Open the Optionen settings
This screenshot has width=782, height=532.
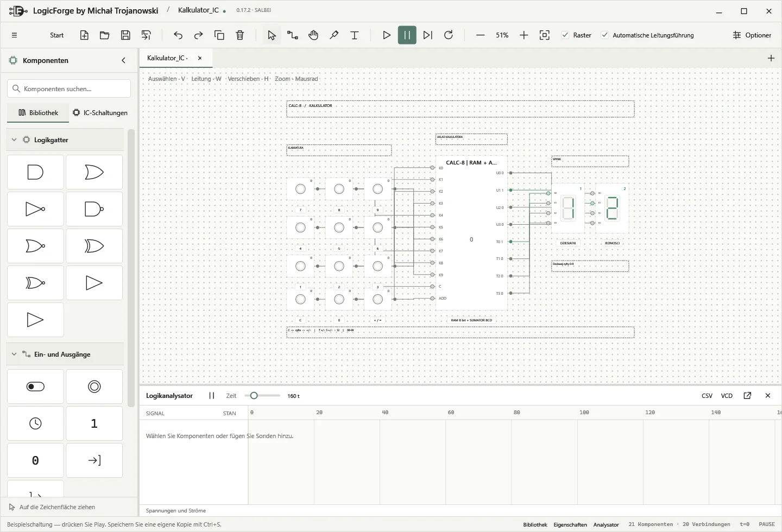[752, 35]
